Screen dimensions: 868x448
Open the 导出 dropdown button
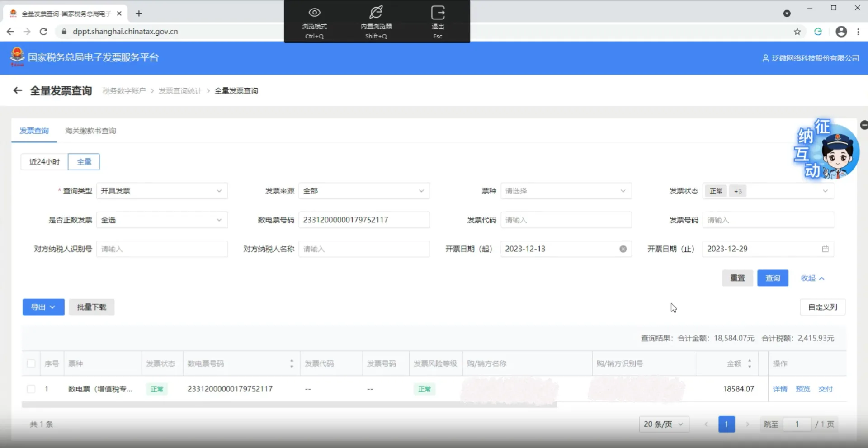tap(43, 307)
